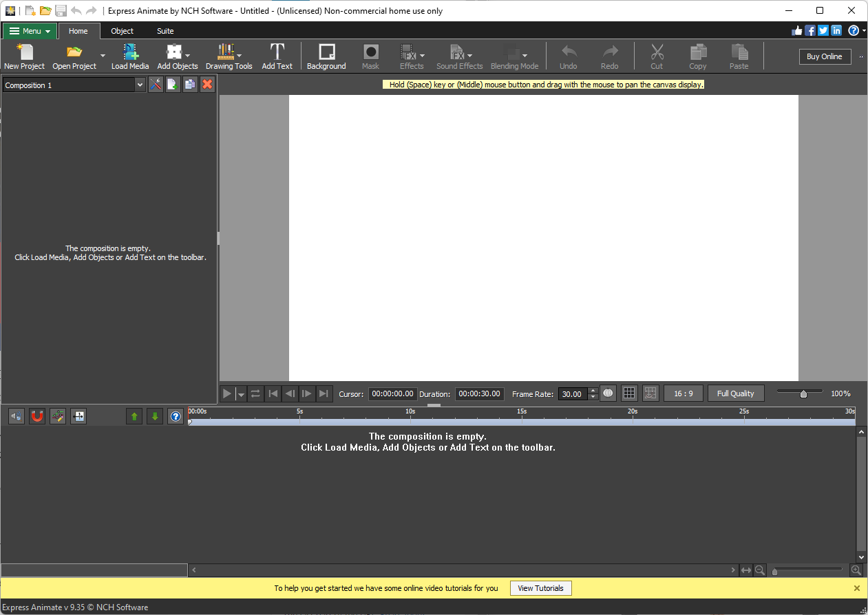Click the thumbs-up like icon
This screenshot has width=868, height=615.
pyautogui.click(x=798, y=30)
